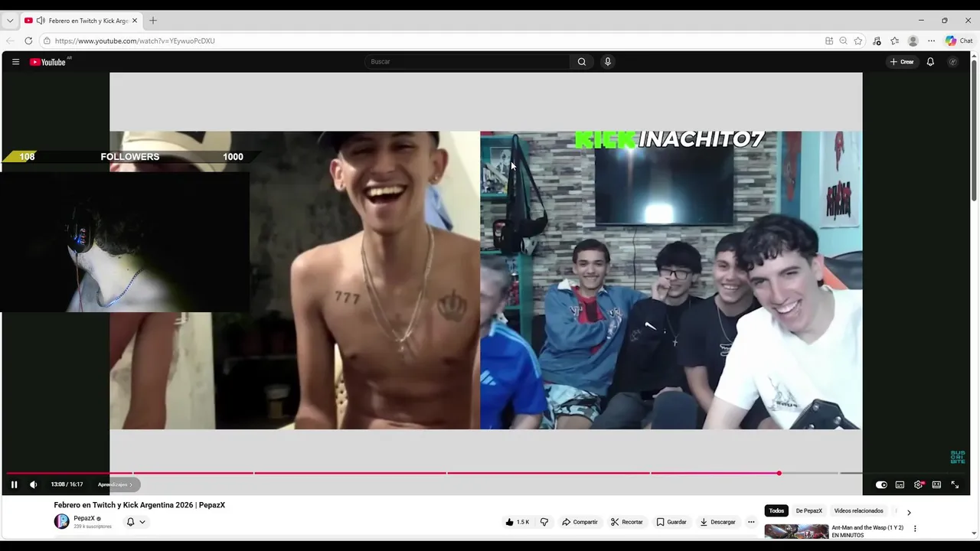The height and width of the screenshot is (551, 980).
Task: Click the Crear button
Action: point(902,62)
